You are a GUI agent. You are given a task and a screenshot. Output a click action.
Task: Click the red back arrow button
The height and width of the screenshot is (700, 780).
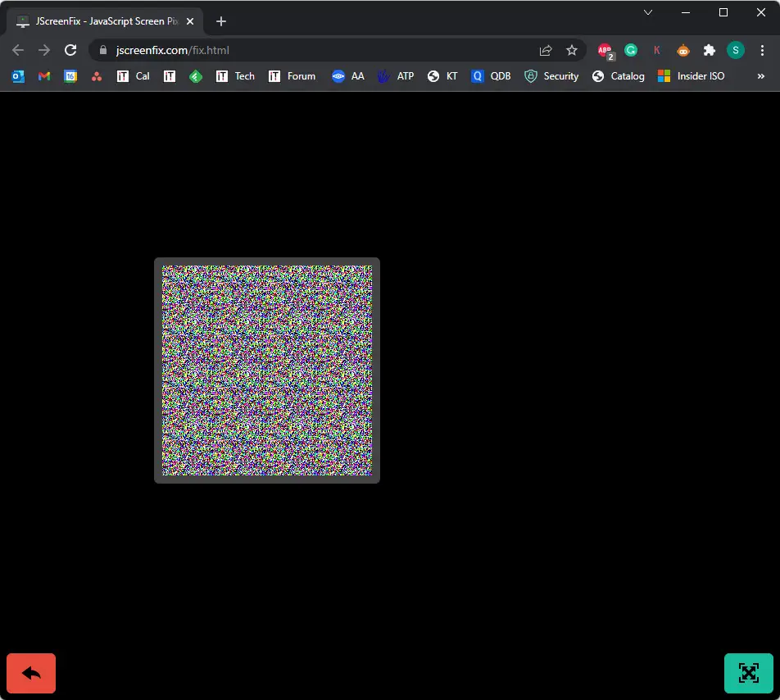click(x=31, y=673)
